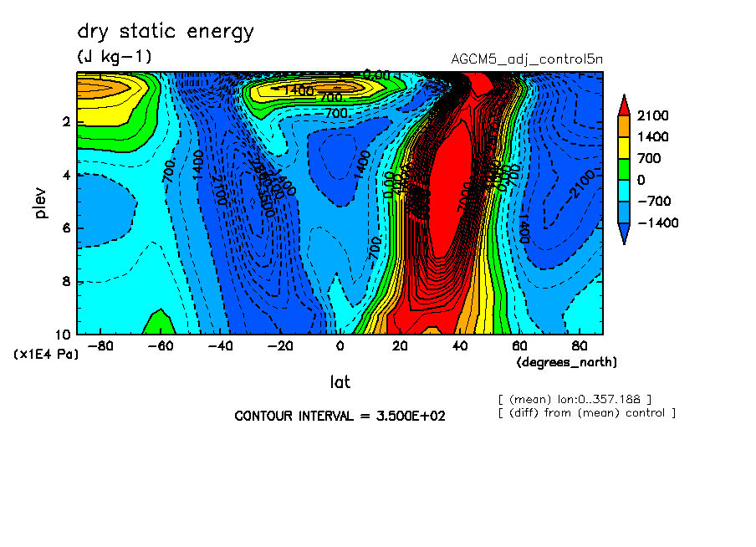Click the 'lat' x-axis label
Viewport: 756px width, 547px height.
pos(340,382)
